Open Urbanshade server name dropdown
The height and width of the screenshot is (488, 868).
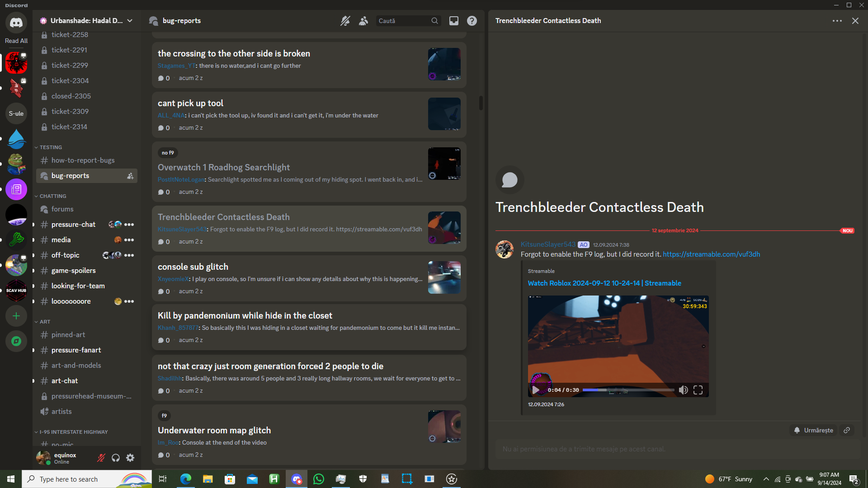86,21
